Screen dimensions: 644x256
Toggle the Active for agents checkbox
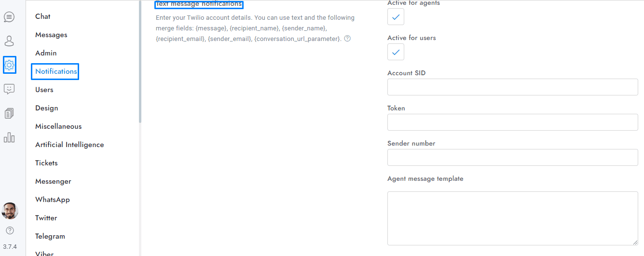[396, 17]
